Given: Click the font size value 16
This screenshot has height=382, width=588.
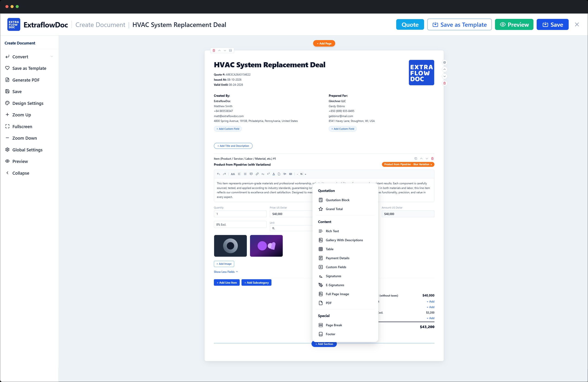Looking at the screenshot, I should [301, 174].
